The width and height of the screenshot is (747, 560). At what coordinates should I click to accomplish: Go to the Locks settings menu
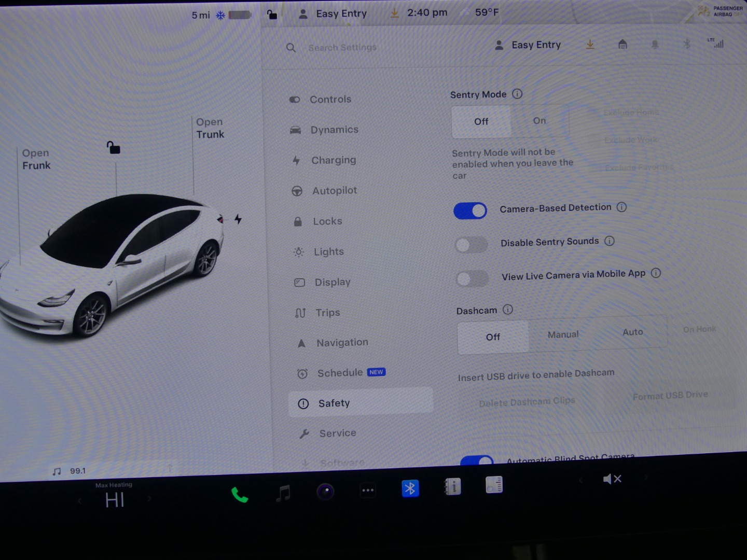(x=327, y=221)
